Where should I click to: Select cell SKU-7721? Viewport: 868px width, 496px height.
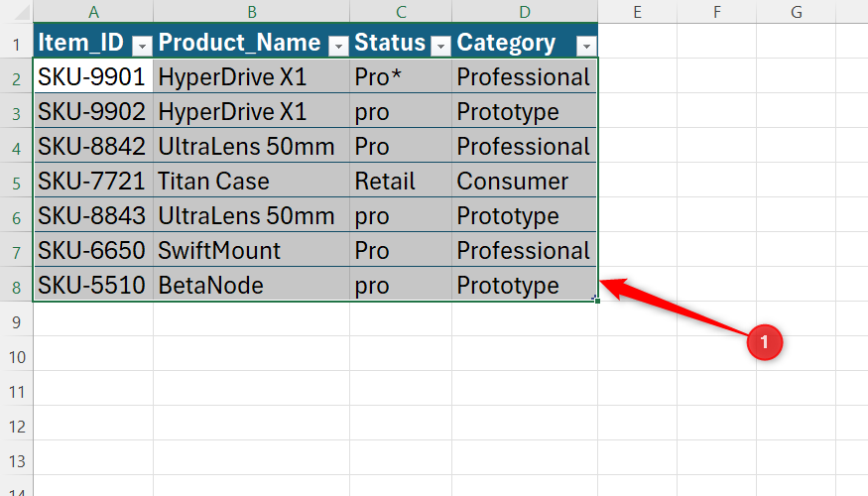[x=93, y=180]
